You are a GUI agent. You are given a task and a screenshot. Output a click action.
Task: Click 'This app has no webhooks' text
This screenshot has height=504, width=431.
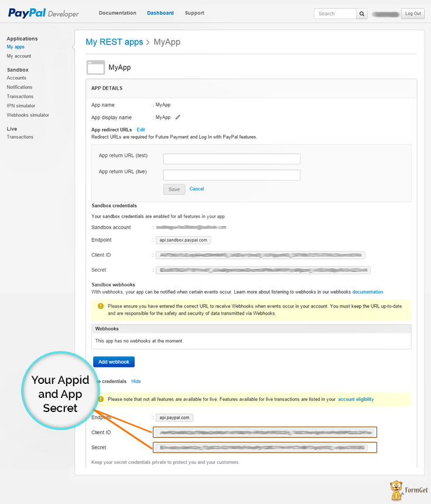point(139,341)
